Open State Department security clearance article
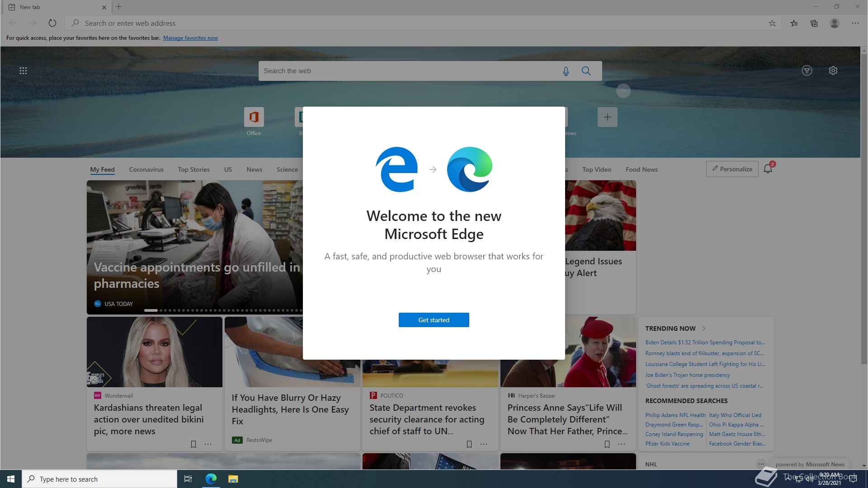The height and width of the screenshot is (488, 868). coord(427,419)
